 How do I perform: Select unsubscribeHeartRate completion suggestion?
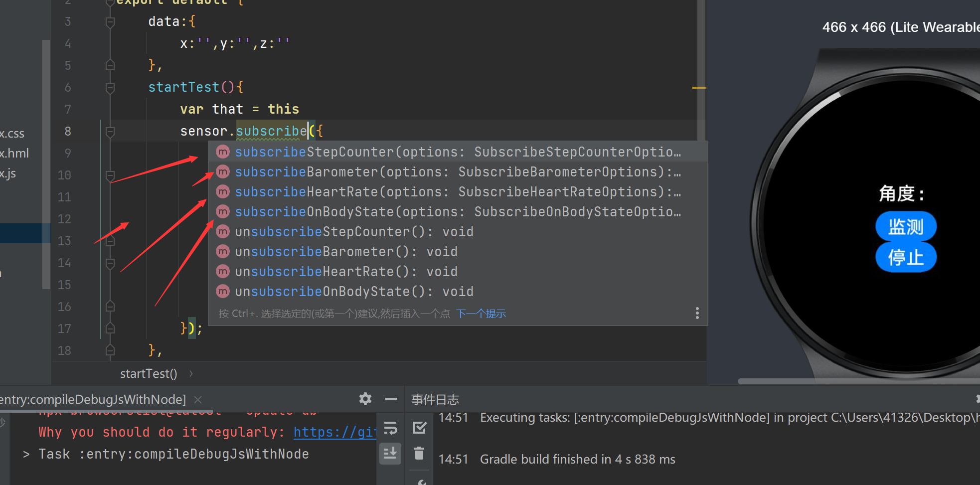click(x=458, y=272)
